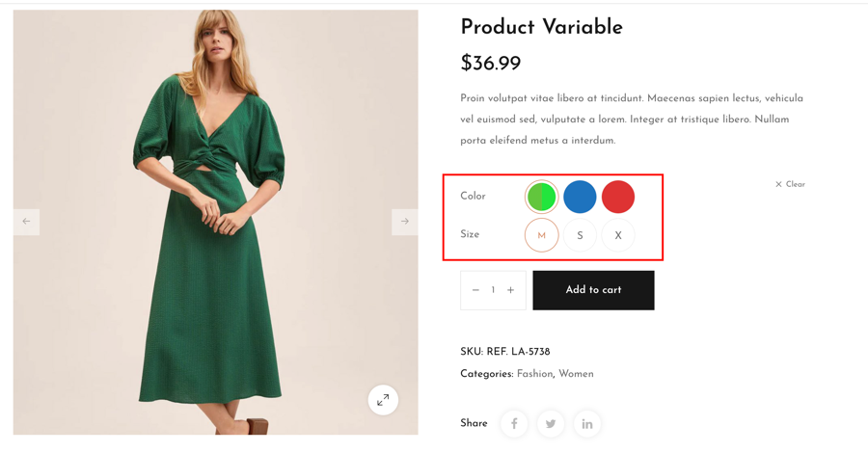Click the green dress product image
This screenshot has width=868, height=453.
pyautogui.click(x=215, y=222)
